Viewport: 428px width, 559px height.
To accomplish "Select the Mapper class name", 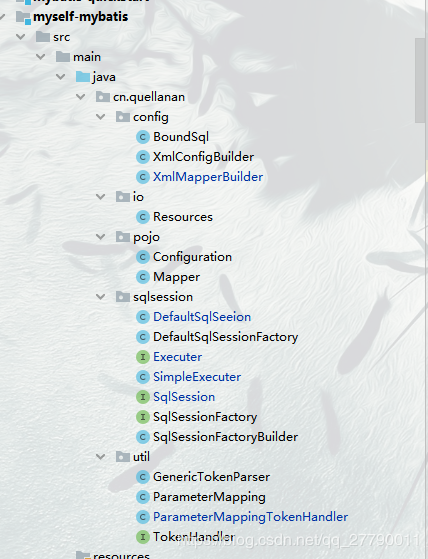I will click(176, 277).
